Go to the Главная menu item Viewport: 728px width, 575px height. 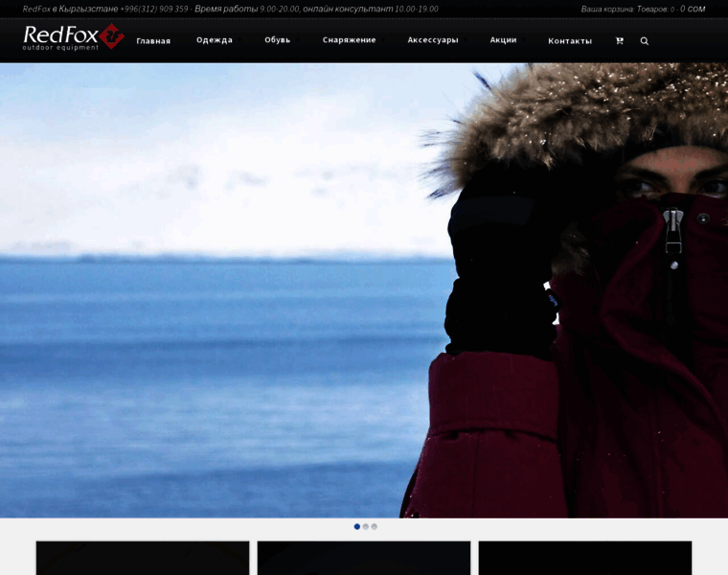(x=153, y=41)
